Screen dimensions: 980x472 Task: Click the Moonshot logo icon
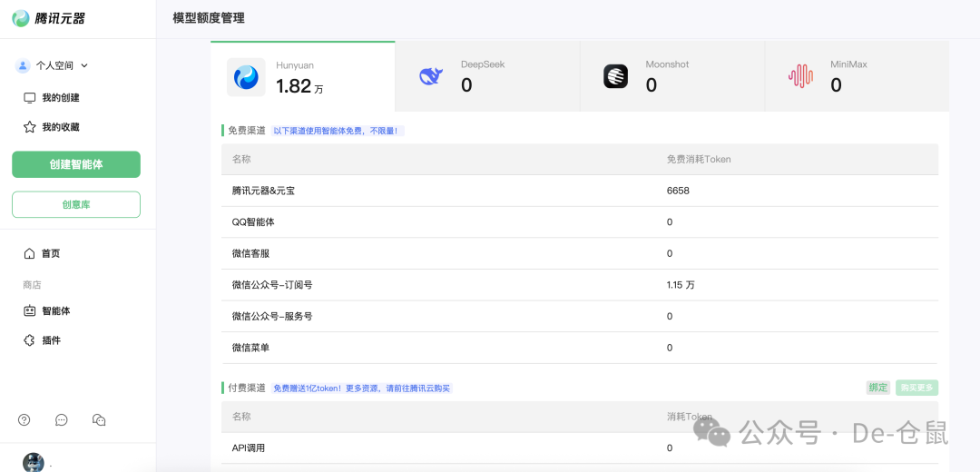coord(615,76)
